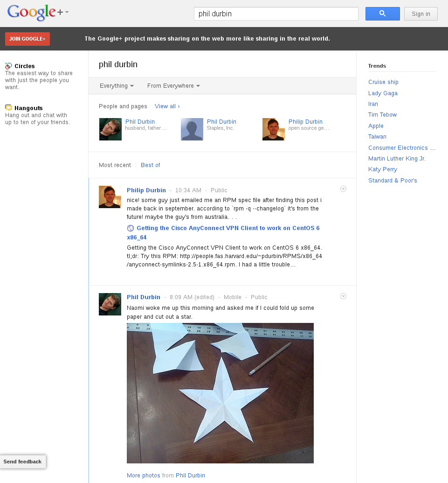
Task: Click the View all people link
Action: pos(167,106)
